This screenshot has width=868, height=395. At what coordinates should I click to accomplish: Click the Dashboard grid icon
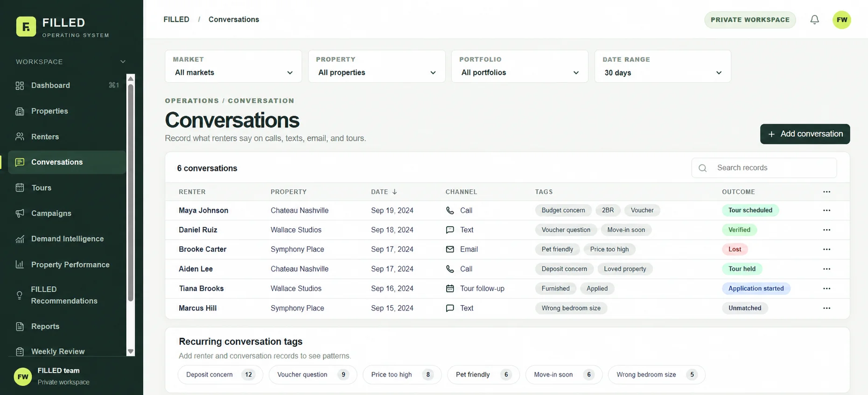[20, 85]
